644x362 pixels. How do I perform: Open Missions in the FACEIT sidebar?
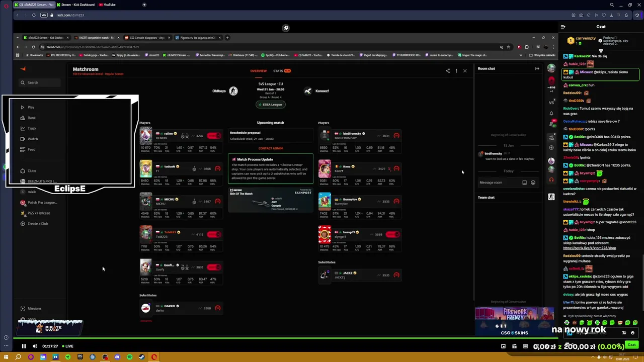[31, 309]
